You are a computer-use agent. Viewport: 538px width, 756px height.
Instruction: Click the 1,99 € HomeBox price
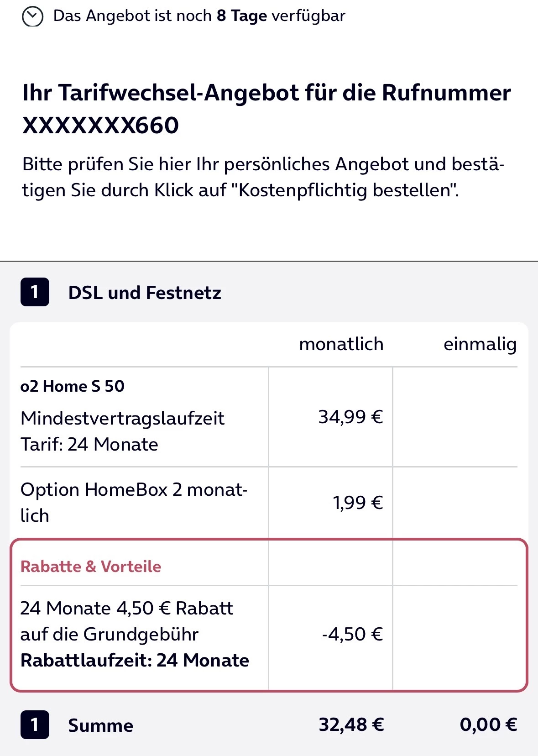pos(357,503)
